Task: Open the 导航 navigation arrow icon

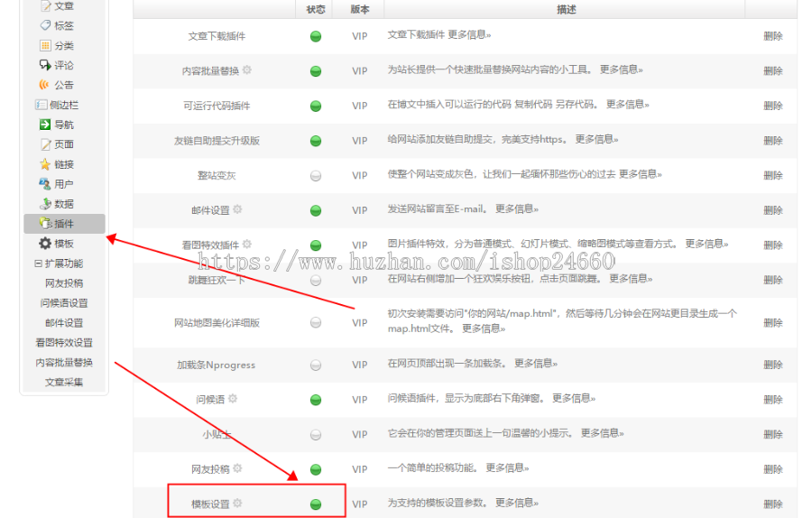Action: tap(46, 125)
